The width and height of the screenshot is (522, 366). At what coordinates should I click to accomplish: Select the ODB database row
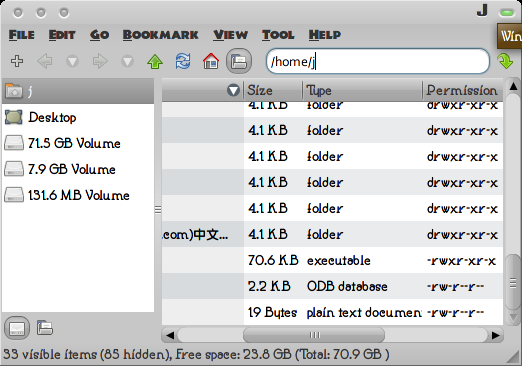point(332,286)
